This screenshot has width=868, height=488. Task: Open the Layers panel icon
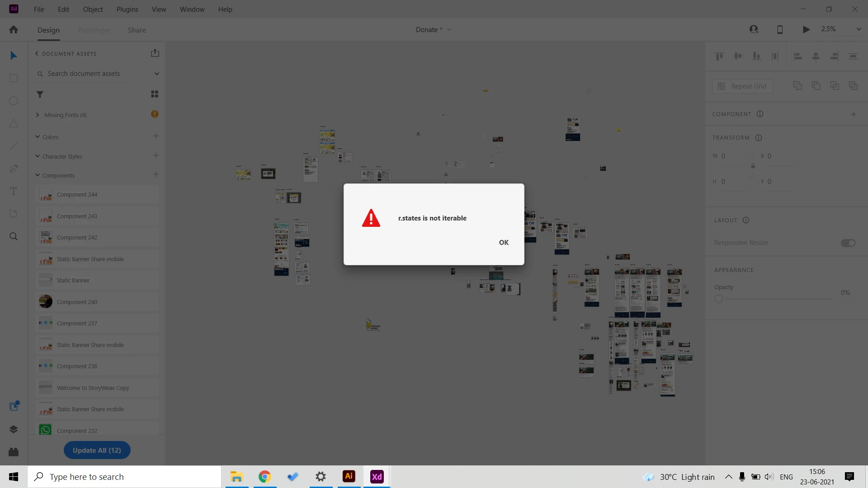pyautogui.click(x=14, y=429)
